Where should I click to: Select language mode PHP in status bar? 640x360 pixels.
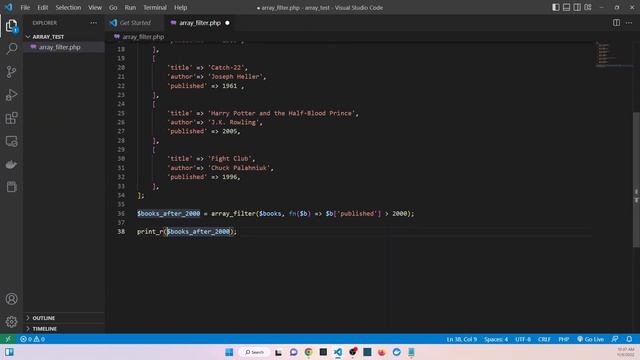click(564, 339)
